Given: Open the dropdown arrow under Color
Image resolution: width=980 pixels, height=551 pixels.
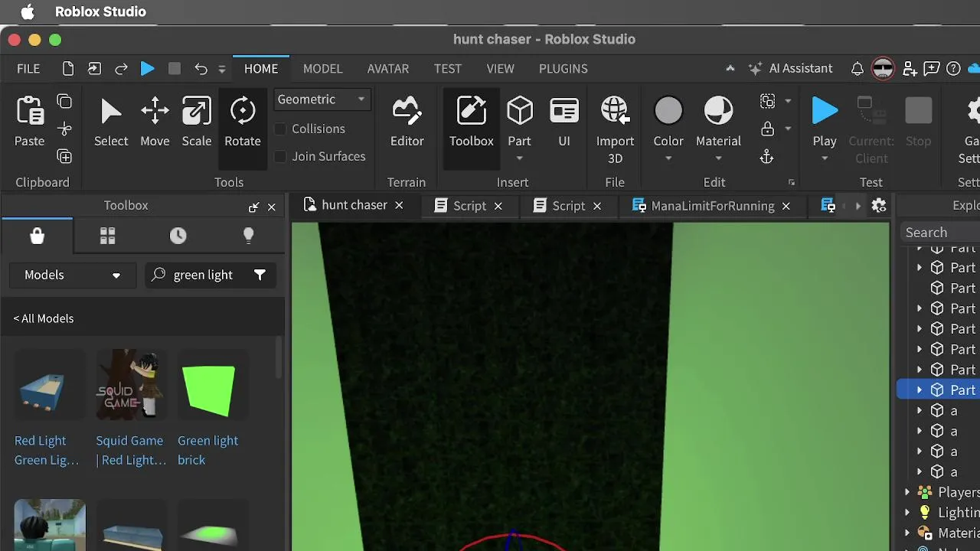Looking at the screenshot, I should pos(668,158).
